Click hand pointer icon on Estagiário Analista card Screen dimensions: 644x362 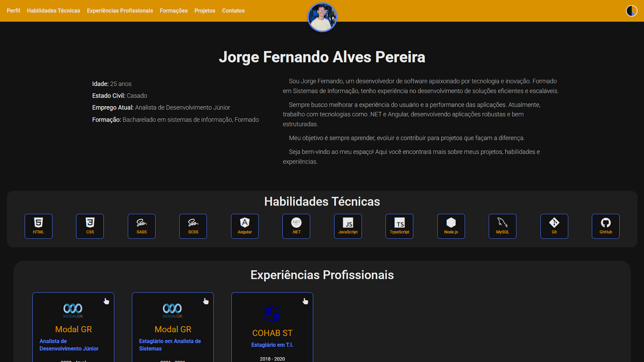206,301
